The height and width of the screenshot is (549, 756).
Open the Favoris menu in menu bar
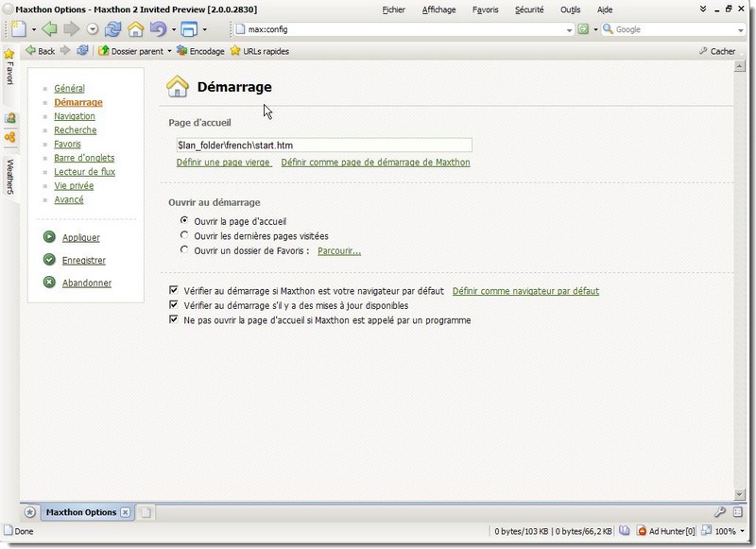click(x=486, y=9)
